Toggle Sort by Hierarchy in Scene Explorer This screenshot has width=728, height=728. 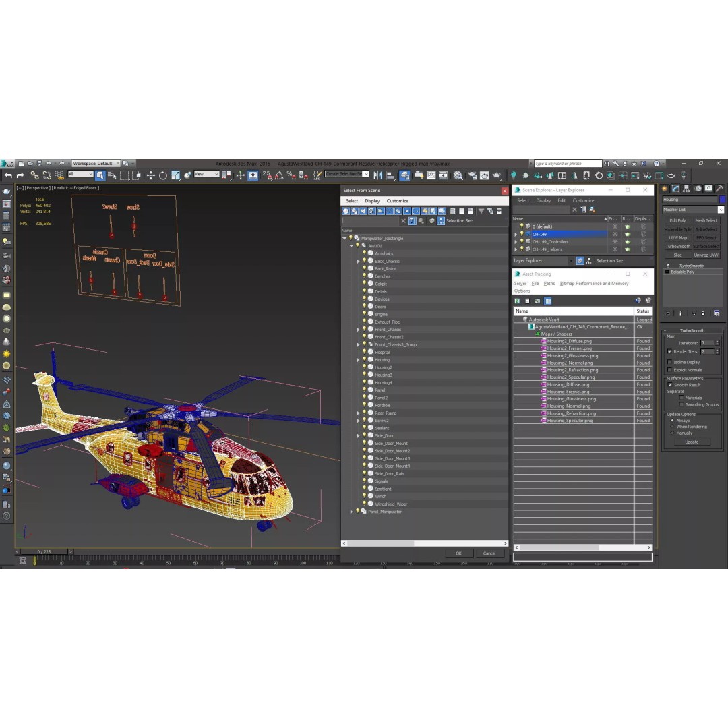pyautogui.click(x=588, y=261)
